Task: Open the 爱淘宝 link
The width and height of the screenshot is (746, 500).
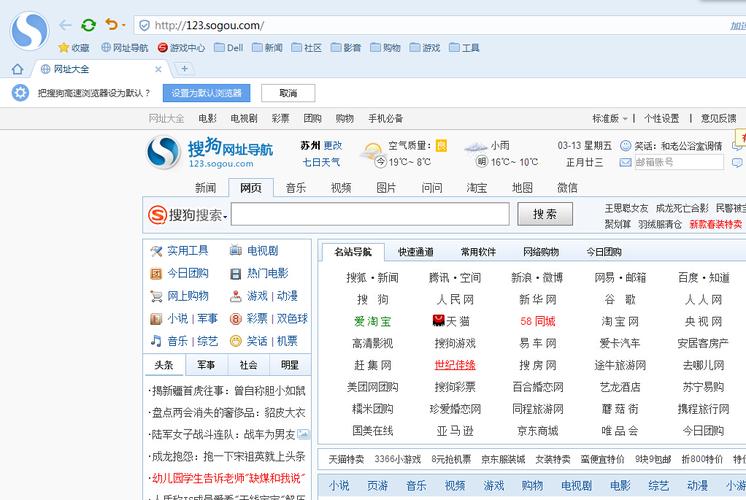Action: pyautogui.click(x=372, y=321)
